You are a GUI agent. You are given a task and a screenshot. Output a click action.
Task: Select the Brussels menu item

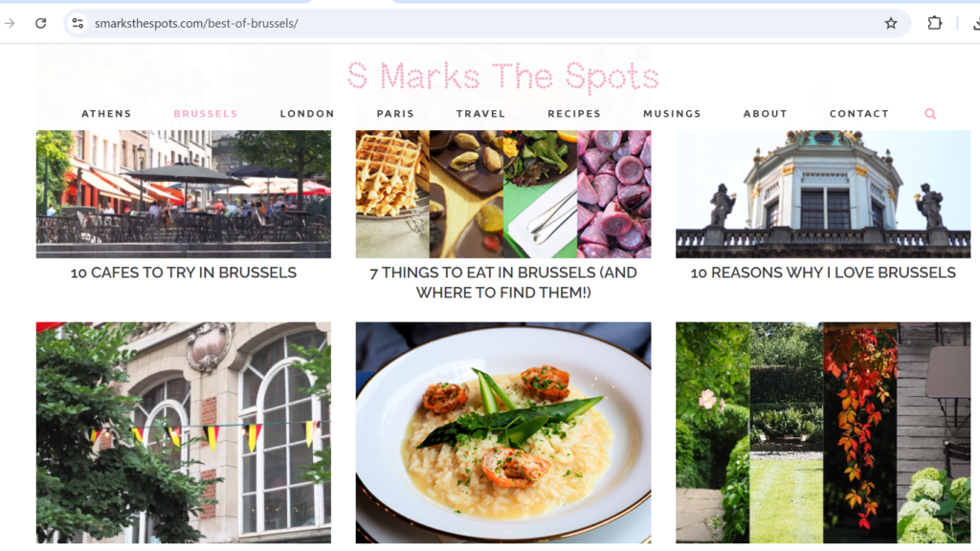click(x=206, y=114)
